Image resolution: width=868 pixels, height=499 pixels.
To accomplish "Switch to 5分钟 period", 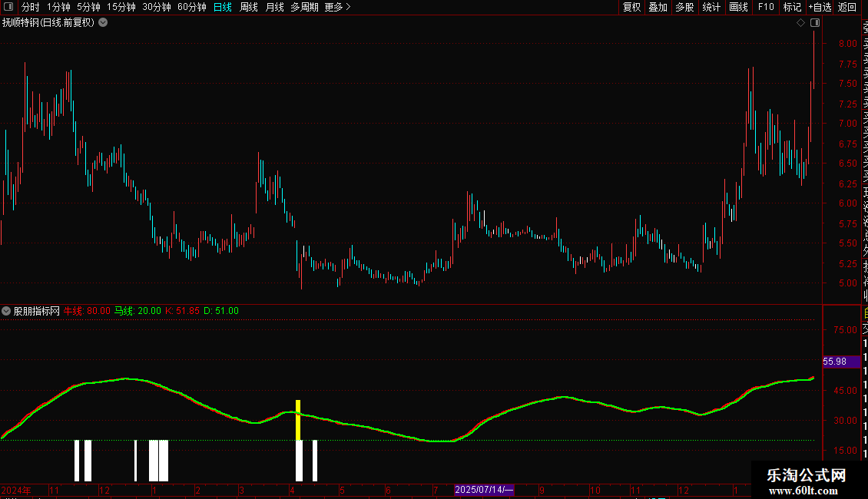I will click(x=88, y=7).
